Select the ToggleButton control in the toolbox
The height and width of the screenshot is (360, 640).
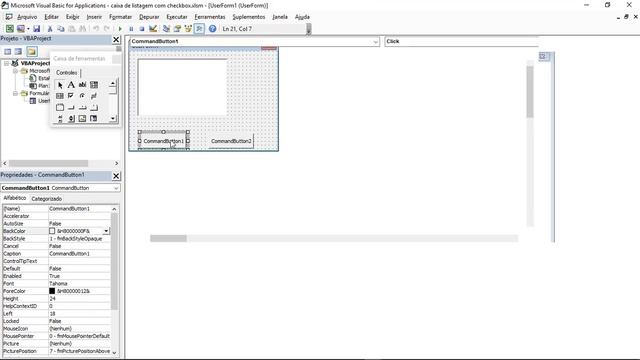pyautogui.click(x=94, y=96)
